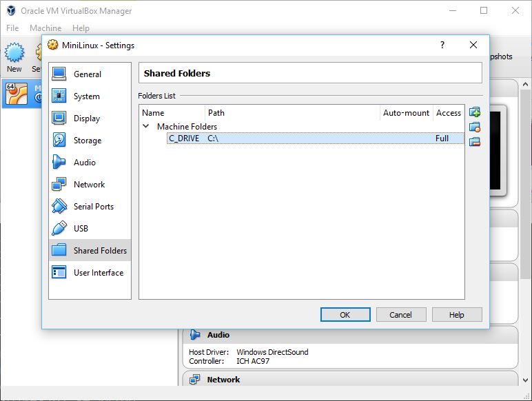
Task: Open USB settings category
Action: click(x=90, y=228)
